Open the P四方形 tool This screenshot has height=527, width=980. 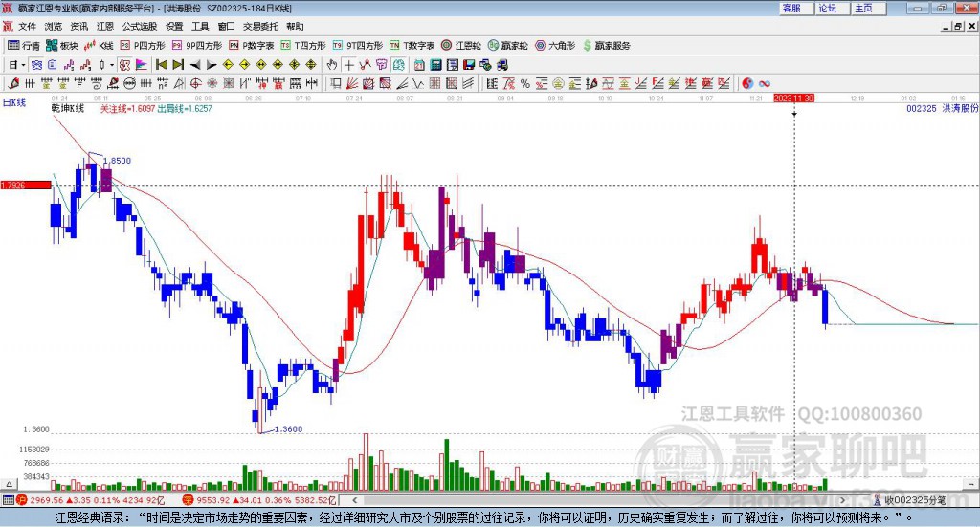(x=143, y=46)
